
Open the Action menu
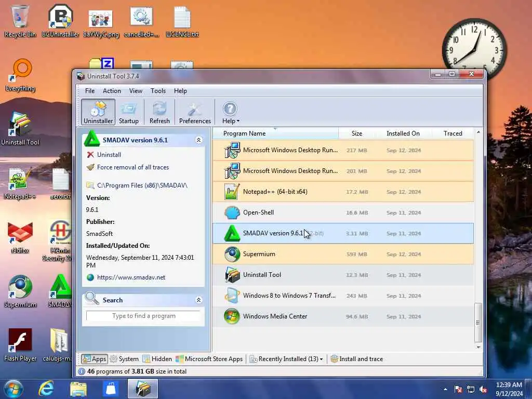click(x=112, y=91)
